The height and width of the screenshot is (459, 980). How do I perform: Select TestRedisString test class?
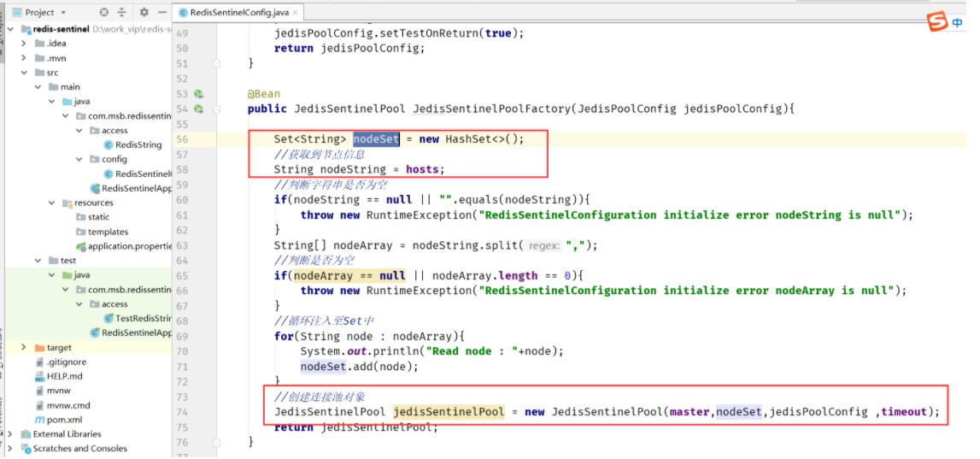click(144, 318)
